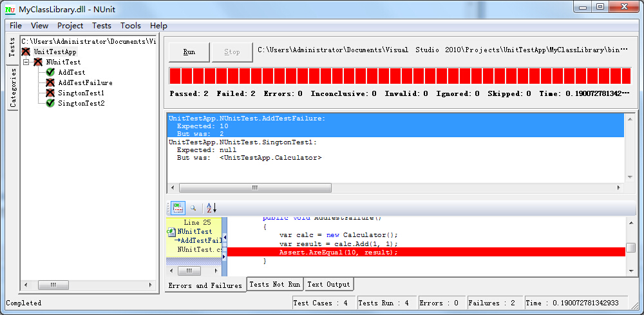Screen dimensions: 644x315
Task: Click the disabled Stop button
Action: pos(232,52)
